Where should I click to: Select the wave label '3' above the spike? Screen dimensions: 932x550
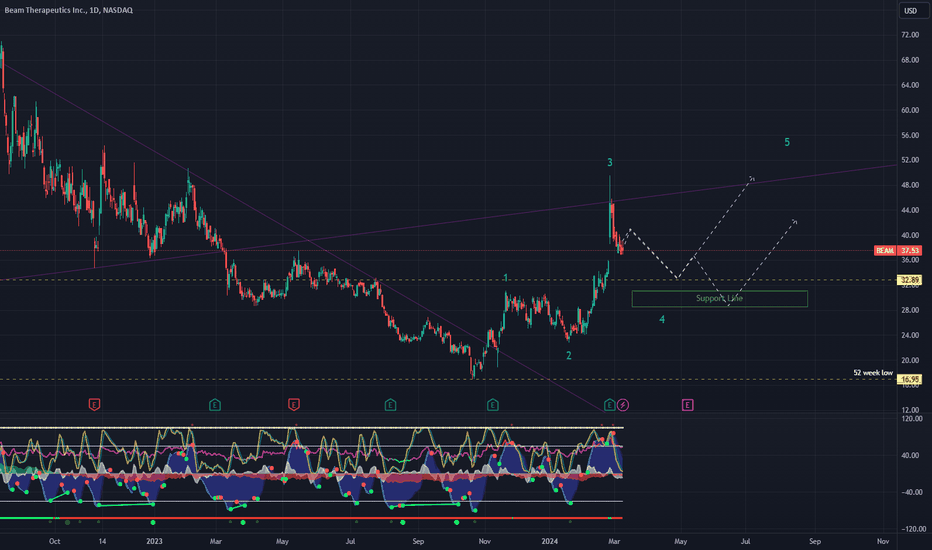point(609,162)
